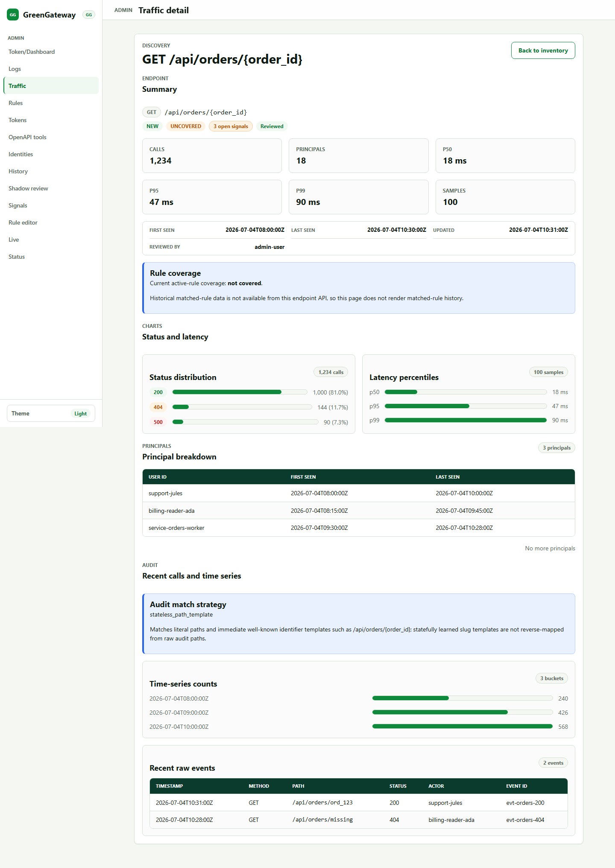The width and height of the screenshot is (615, 868).
Task: Click the 100 samples pill
Action: click(548, 372)
